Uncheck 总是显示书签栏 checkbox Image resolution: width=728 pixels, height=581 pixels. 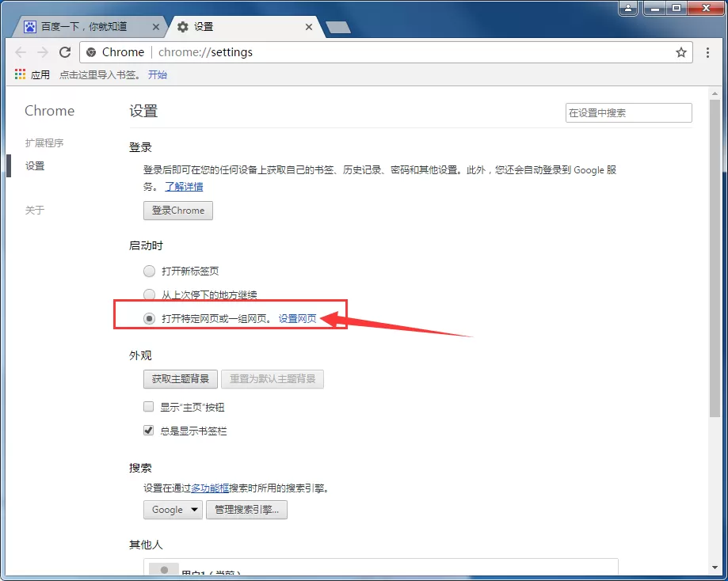click(149, 431)
